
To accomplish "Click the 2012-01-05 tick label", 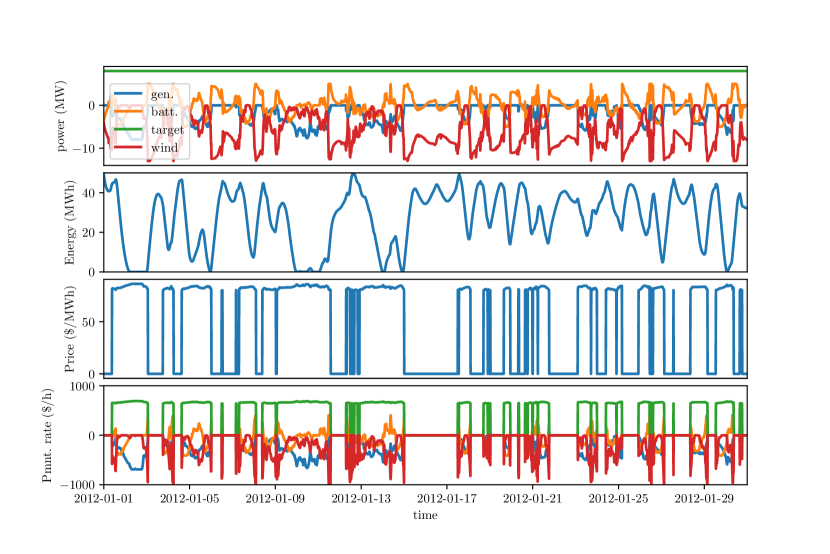I will pos(190,498).
